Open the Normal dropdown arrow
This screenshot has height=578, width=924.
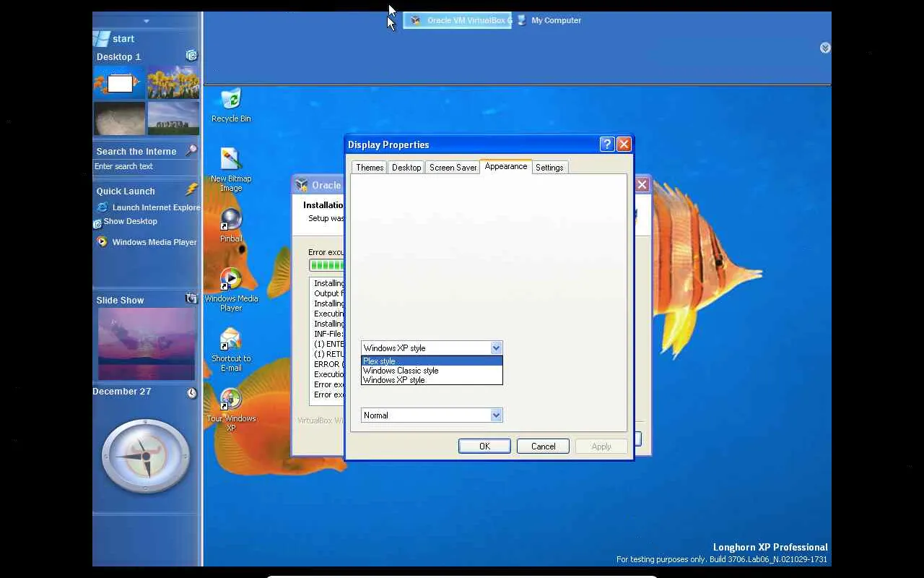[496, 415]
